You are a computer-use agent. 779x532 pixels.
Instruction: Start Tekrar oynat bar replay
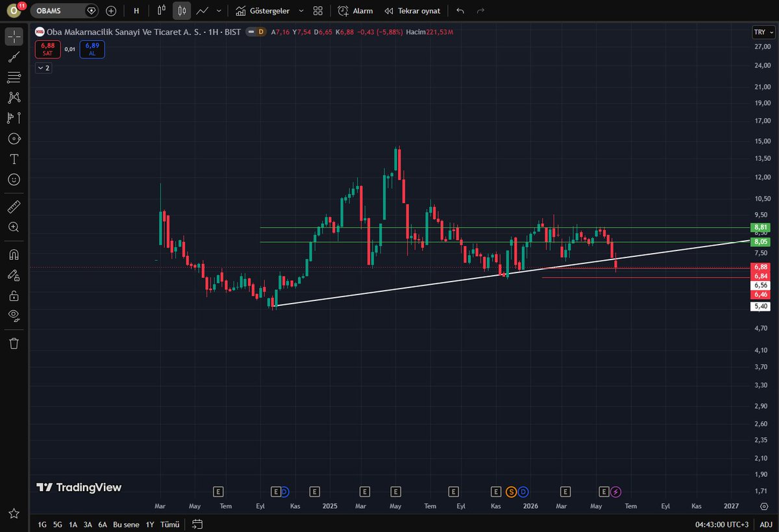412,11
